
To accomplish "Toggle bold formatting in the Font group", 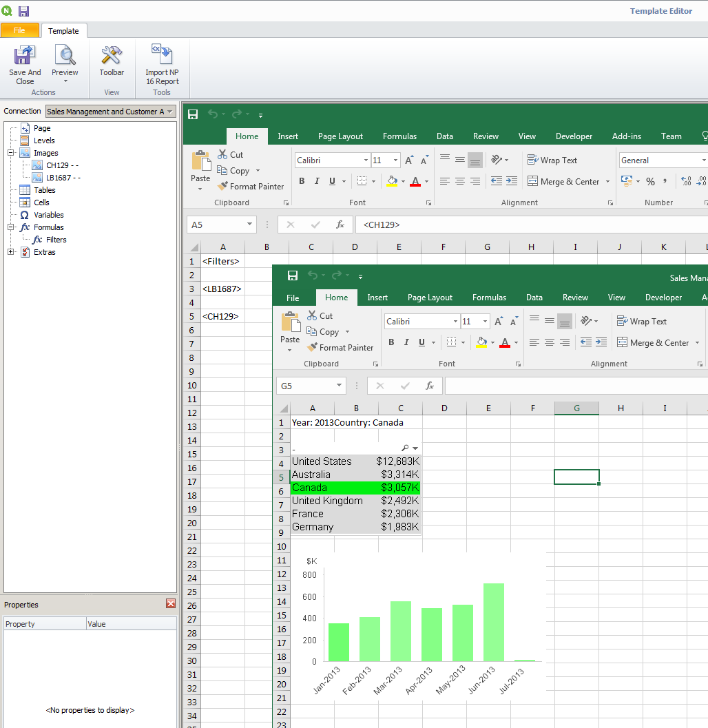I will [x=301, y=181].
